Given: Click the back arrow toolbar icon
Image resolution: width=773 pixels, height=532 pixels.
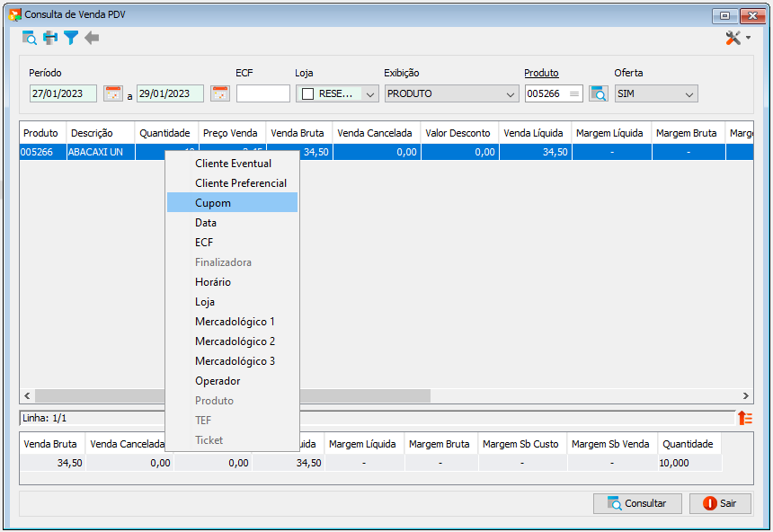Looking at the screenshot, I should tap(92, 38).
